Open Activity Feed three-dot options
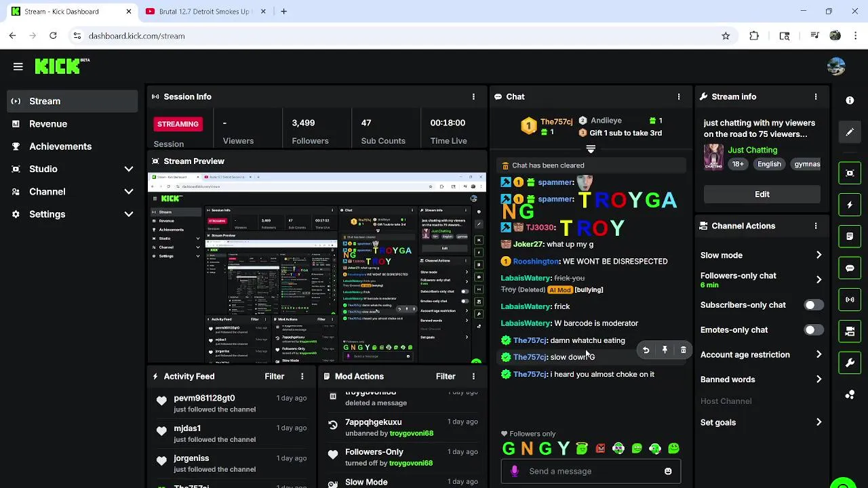868x488 pixels. point(302,377)
